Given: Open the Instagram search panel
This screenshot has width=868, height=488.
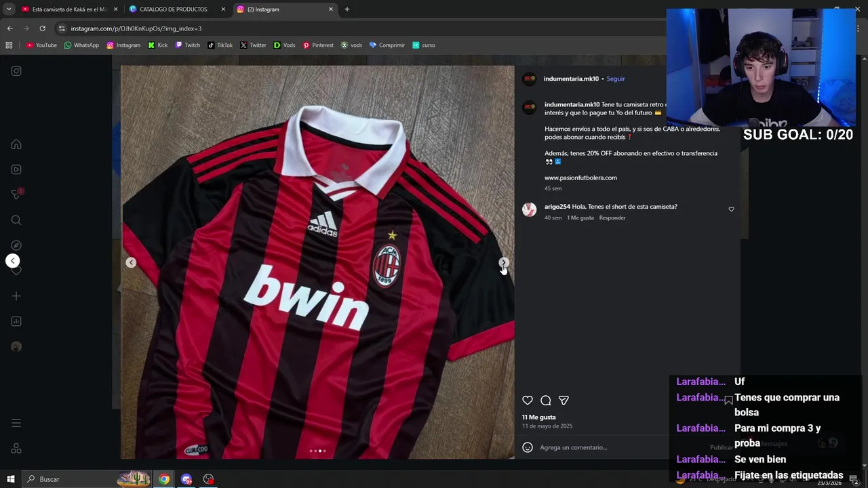Looking at the screenshot, I should tap(16, 220).
